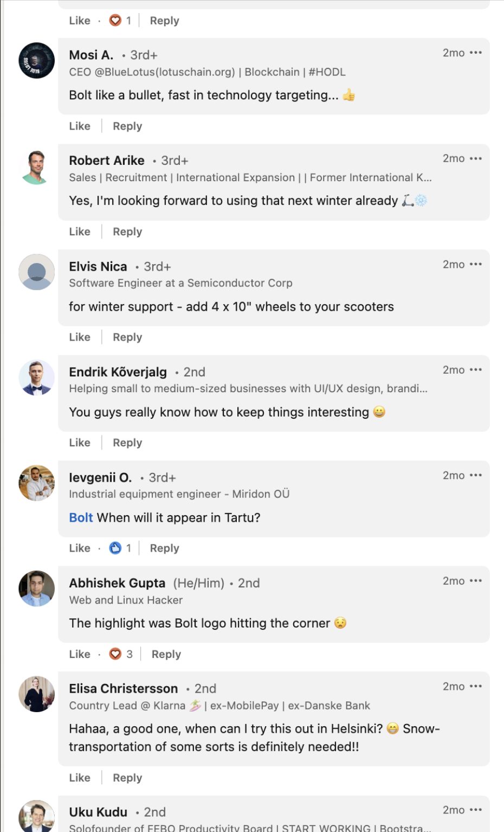This screenshot has height=832, width=504.
Task: Like Endrik Kõverjalg's comment
Action: (x=80, y=443)
